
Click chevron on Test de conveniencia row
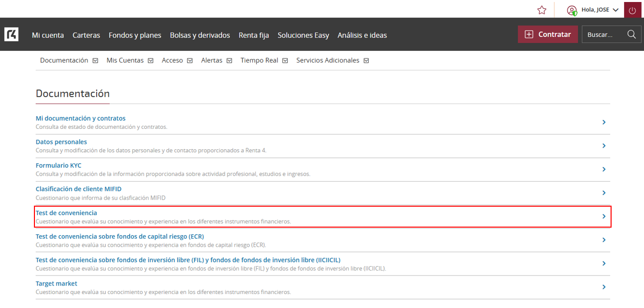(604, 216)
